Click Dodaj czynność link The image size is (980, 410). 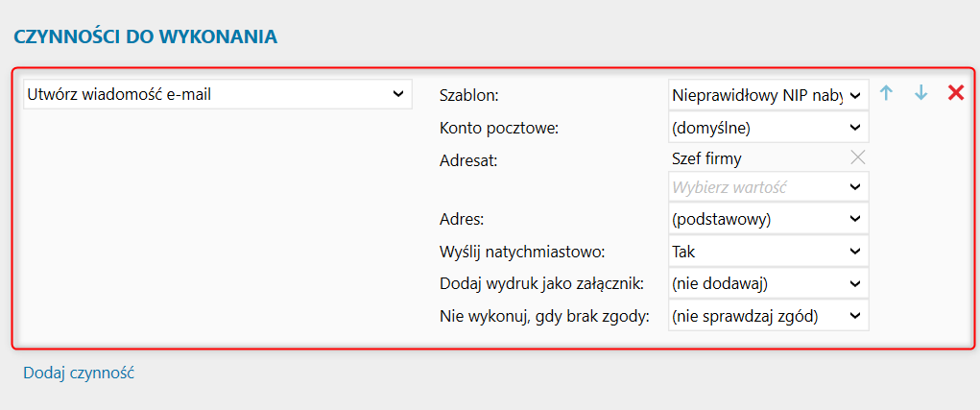(79, 373)
